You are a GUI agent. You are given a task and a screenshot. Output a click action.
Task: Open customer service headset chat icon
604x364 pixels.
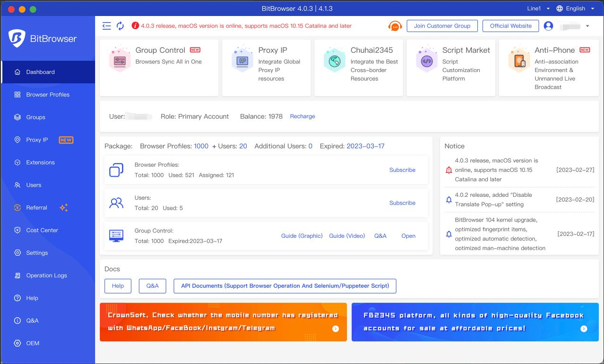(395, 26)
